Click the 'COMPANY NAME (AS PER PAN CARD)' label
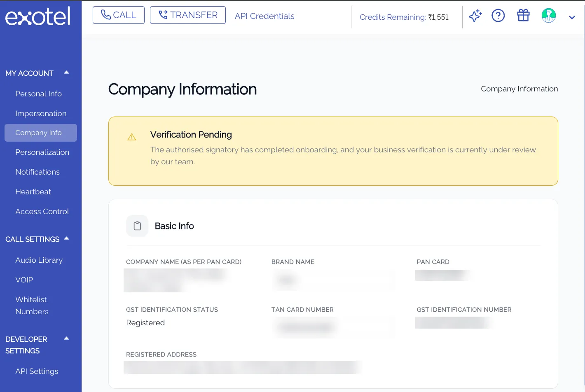The width and height of the screenshot is (585, 392). (184, 262)
